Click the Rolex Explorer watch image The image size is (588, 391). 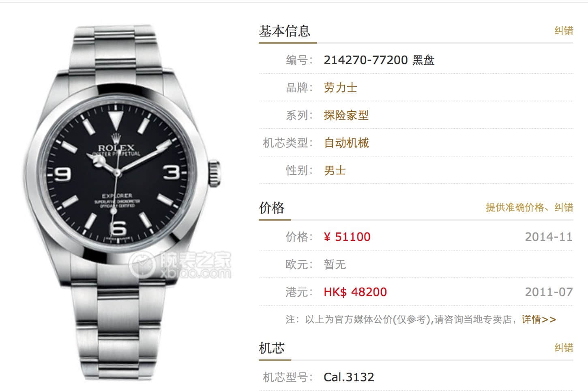tap(122, 202)
